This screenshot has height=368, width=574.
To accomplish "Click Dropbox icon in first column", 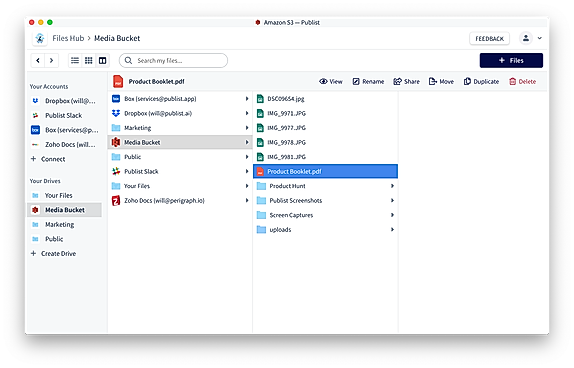I will pos(116,113).
